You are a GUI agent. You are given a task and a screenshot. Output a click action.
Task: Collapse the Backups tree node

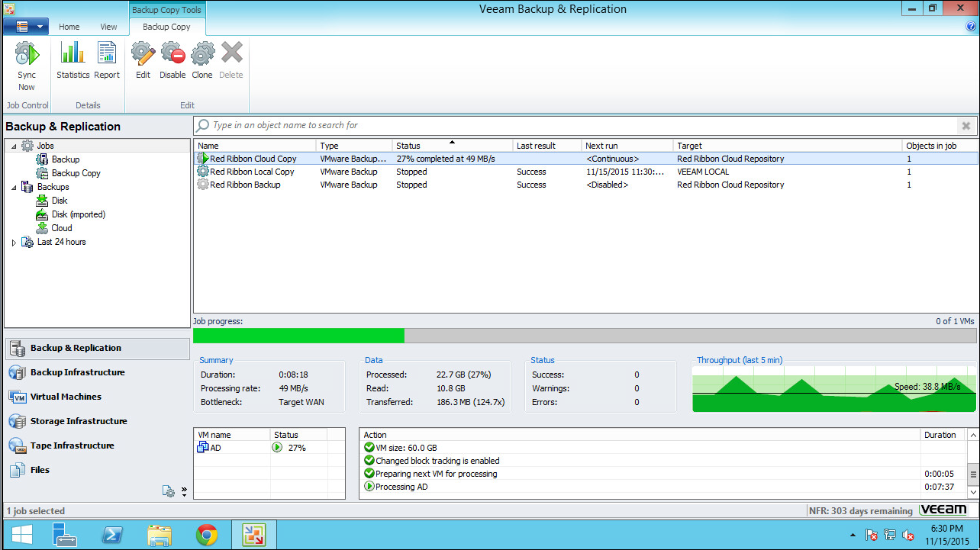tap(14, 187)
